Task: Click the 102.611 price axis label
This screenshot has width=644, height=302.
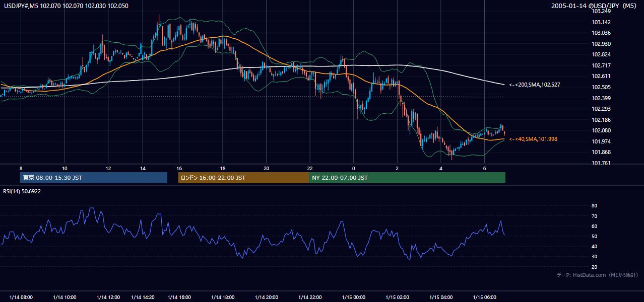Action: (x=601, y=77)
